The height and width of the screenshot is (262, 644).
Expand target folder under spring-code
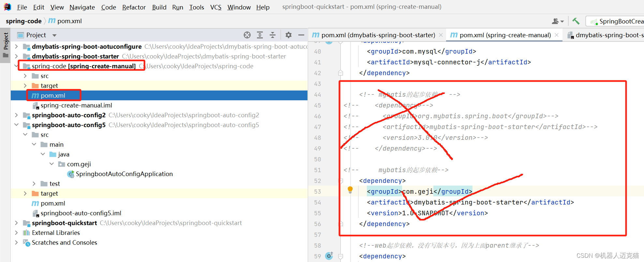25,86
